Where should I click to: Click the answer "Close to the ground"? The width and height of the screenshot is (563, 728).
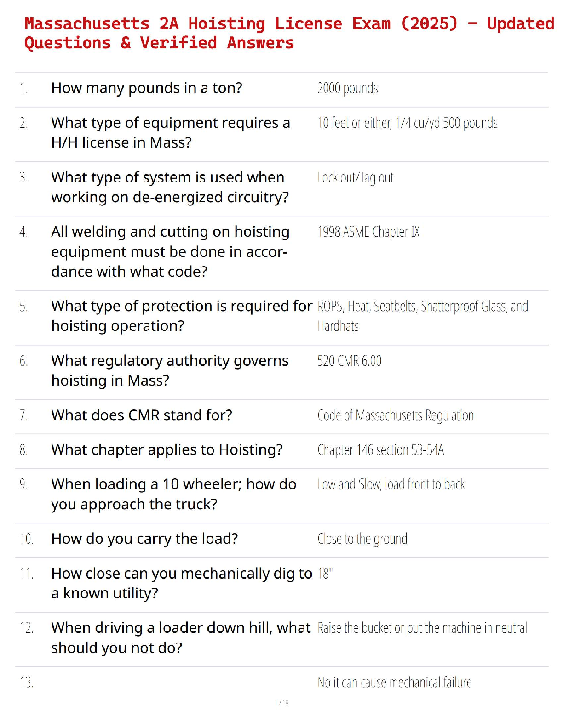click(362, 539)
